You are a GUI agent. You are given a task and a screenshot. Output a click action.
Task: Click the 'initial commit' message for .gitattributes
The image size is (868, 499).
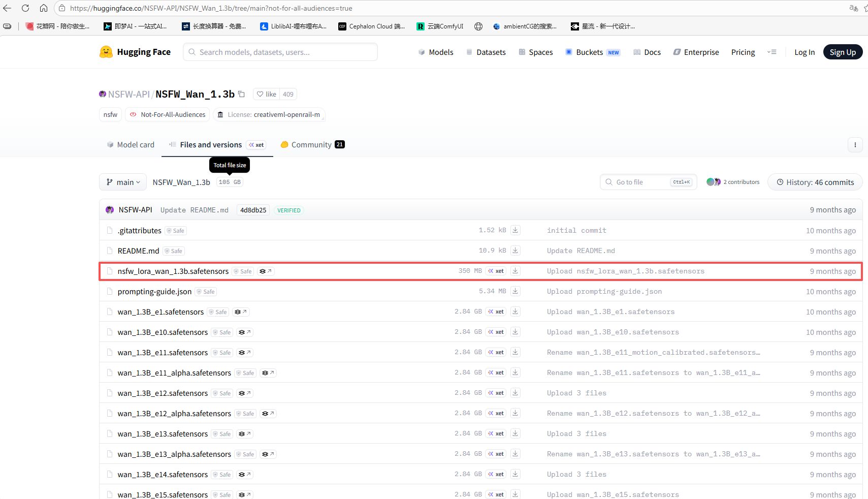coord(576,230)
